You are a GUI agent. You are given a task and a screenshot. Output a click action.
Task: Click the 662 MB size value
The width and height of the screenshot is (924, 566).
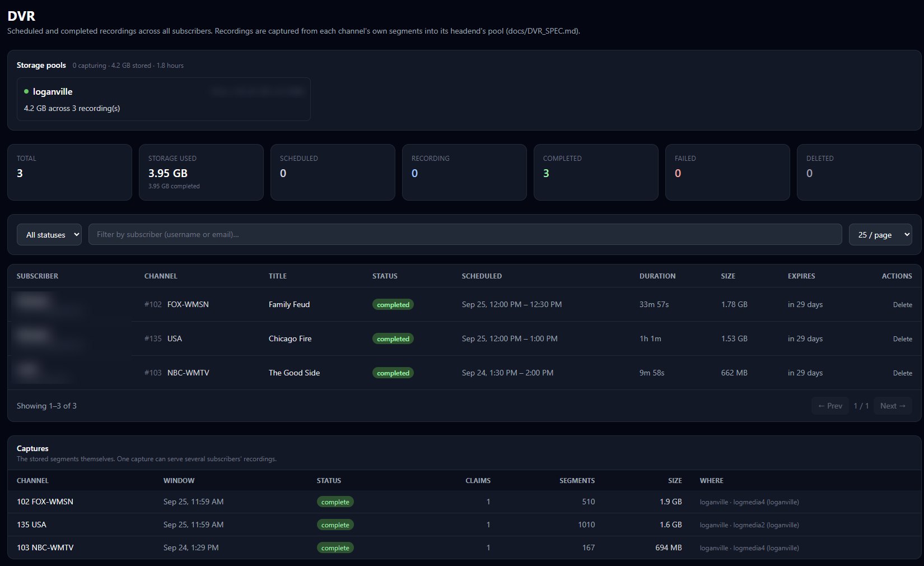[x=734, y=373]
